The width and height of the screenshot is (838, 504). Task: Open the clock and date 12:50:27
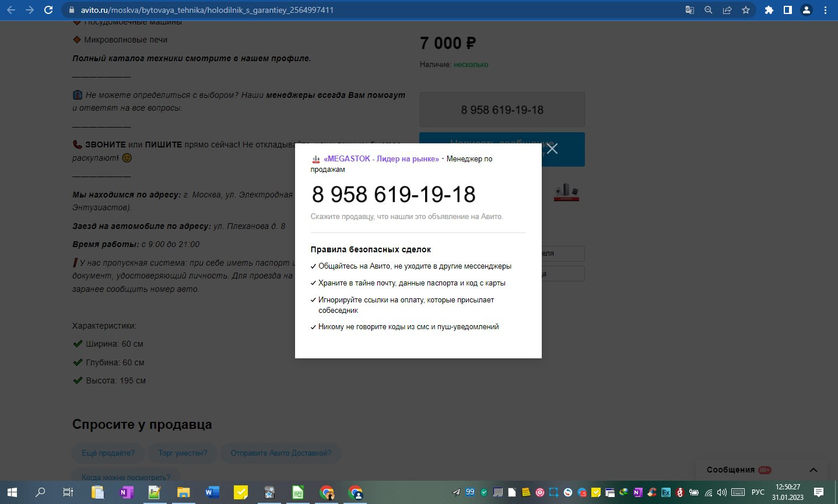click(788, 492)
